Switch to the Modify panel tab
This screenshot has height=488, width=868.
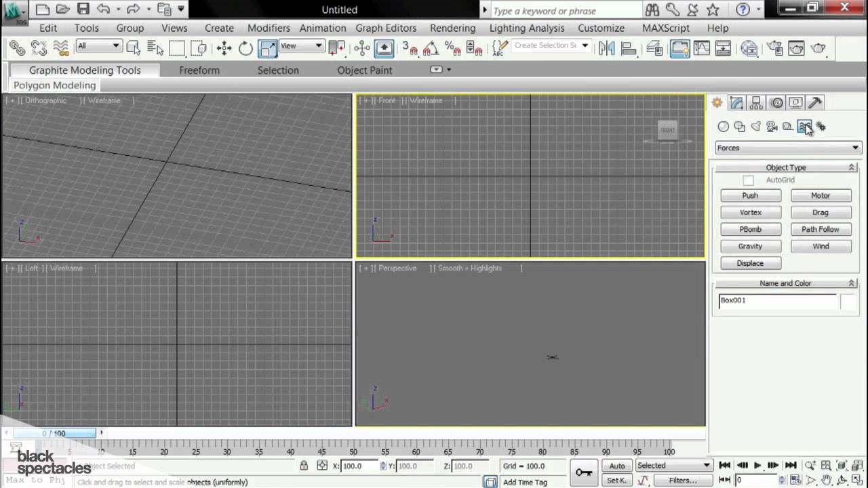(736, 103)
